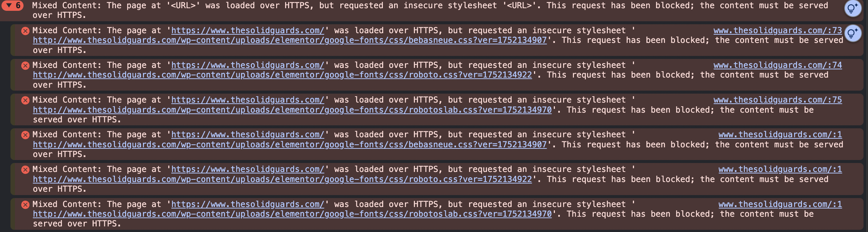This screenshot has height=232, width=868.
Task: Open the https page URL in the fourth error
Action: [248, 135]
